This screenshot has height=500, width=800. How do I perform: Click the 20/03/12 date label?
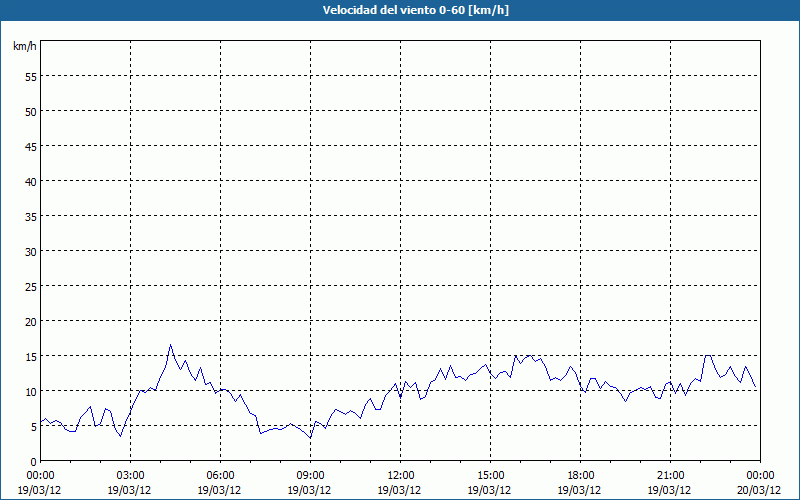(x=759, y=490)
